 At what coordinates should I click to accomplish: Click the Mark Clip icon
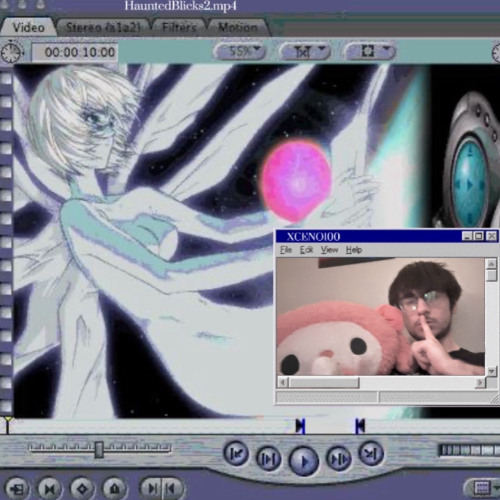click(50, 489)
